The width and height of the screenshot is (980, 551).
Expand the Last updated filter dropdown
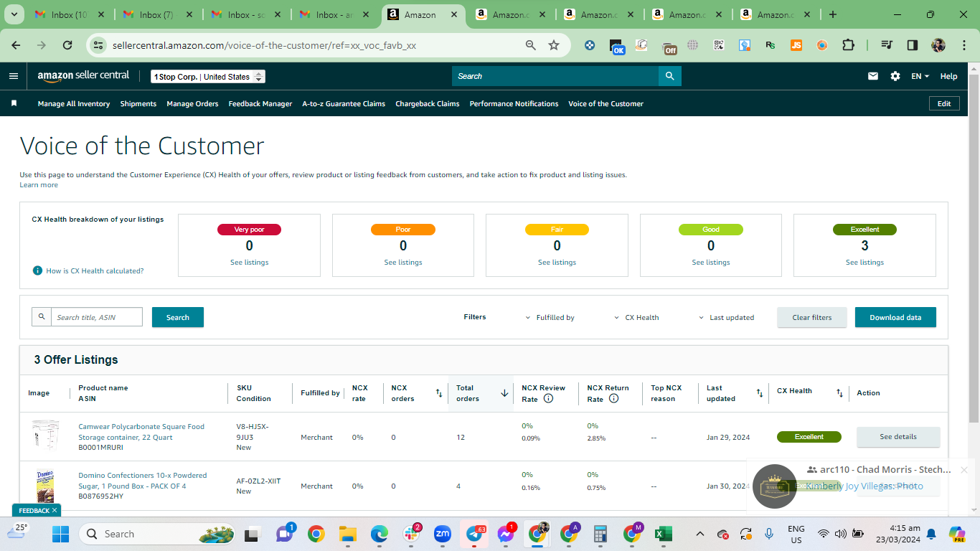[x=726, y=317]
